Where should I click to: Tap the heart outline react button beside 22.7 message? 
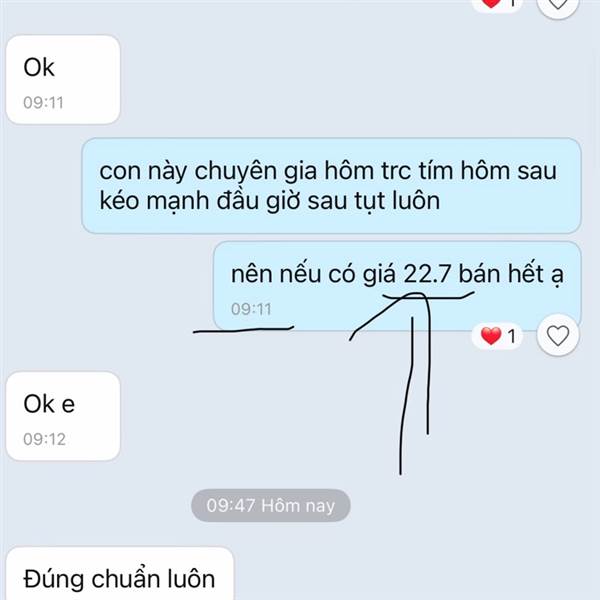click(558, 336)
